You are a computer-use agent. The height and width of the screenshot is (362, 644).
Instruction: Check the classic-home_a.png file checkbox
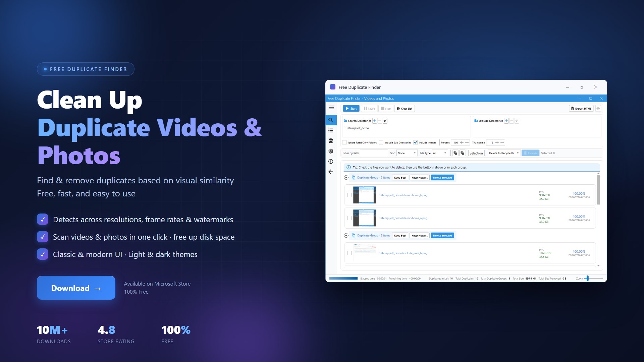pos(349,218)
